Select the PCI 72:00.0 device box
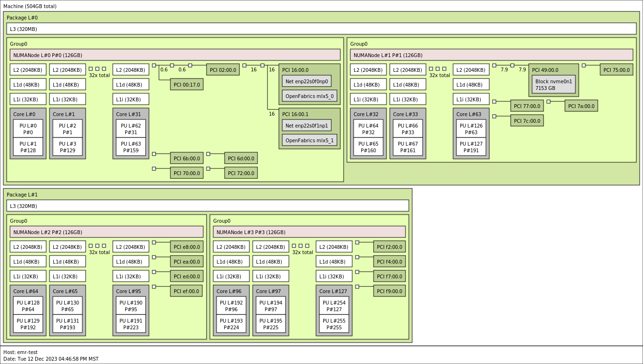Viewport: 643px width, 364px height. tap(241, 173)
